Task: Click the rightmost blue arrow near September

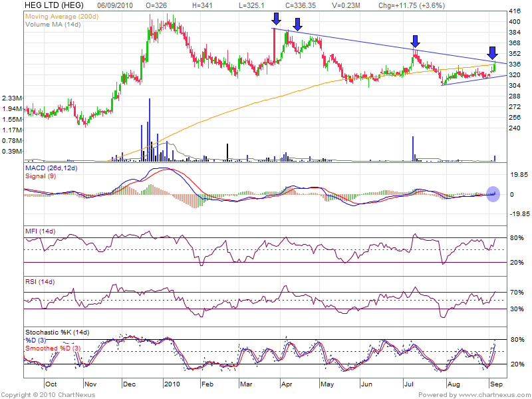Action: click(x=493, y=53)
